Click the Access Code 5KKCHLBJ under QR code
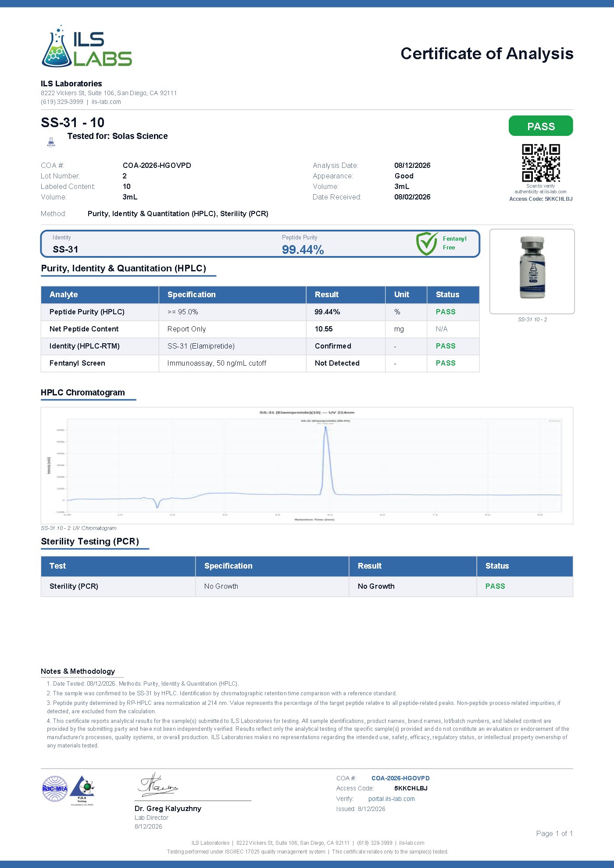 [541, 199]
